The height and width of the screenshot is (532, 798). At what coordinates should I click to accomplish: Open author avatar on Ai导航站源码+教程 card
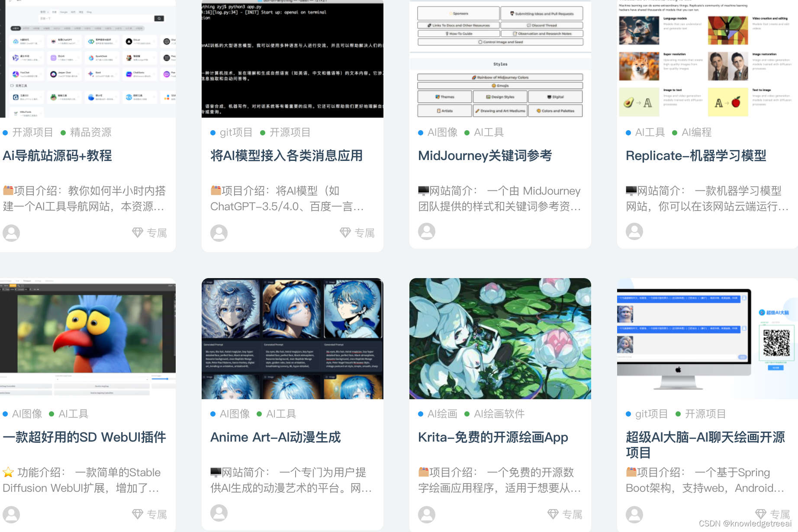(x=11, y=233)
